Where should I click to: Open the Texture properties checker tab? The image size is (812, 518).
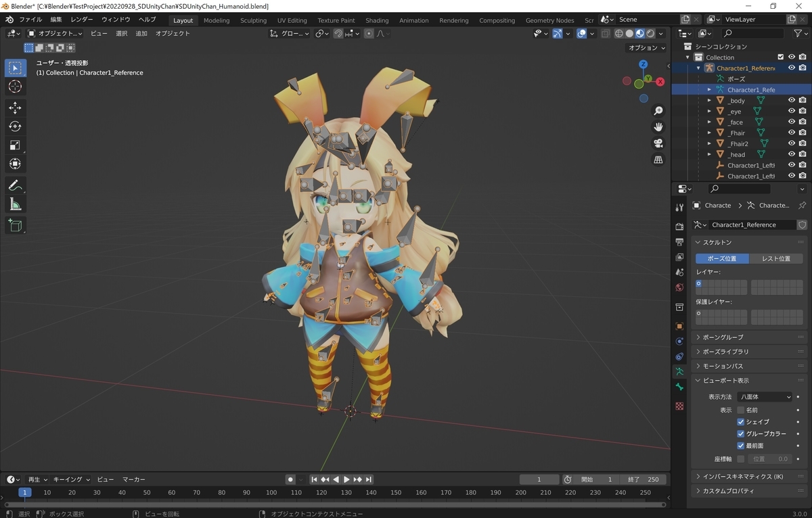(x=679, y=406)
